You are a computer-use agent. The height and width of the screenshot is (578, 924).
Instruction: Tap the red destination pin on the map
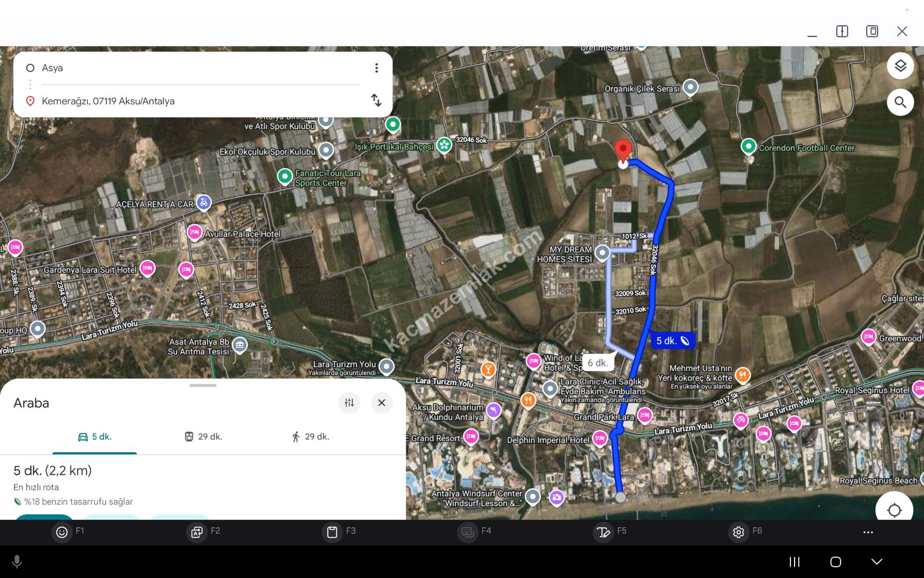click(623, 149)
